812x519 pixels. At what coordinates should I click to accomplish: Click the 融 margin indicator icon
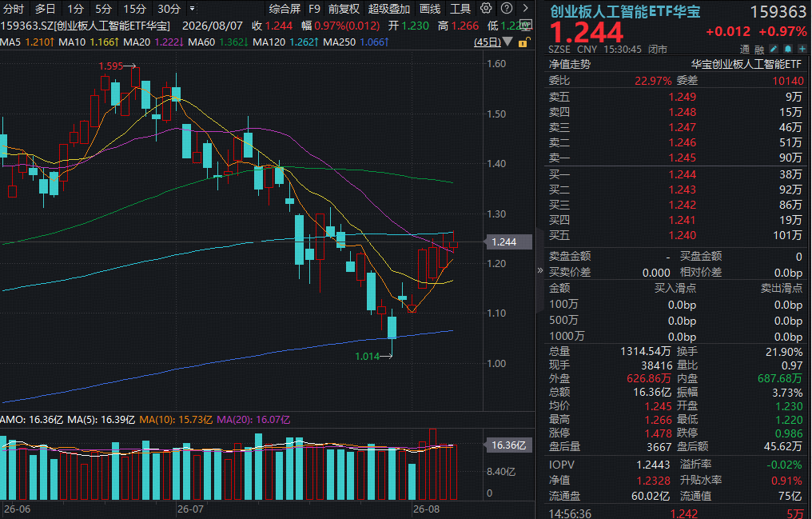(759, 50)
